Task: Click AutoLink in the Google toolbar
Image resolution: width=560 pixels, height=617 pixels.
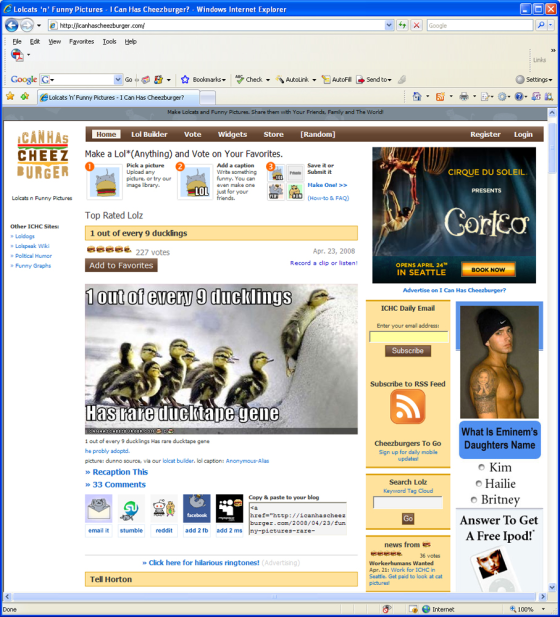Action: [292, 80]
